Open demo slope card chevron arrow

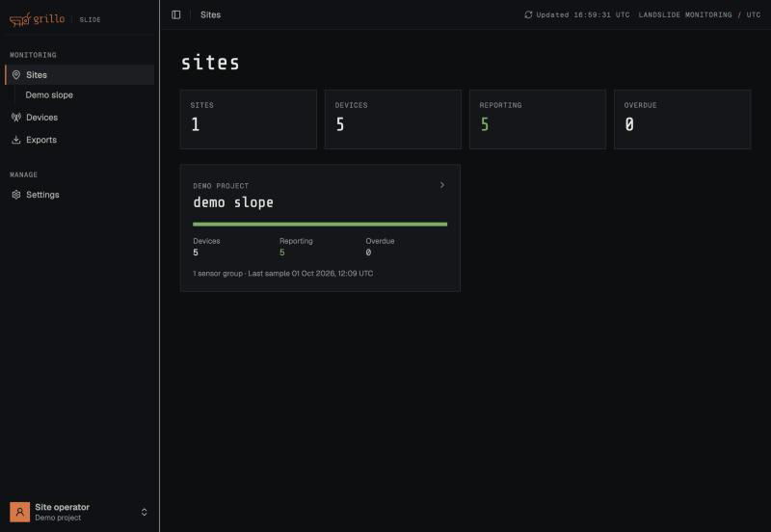(442, 185)
